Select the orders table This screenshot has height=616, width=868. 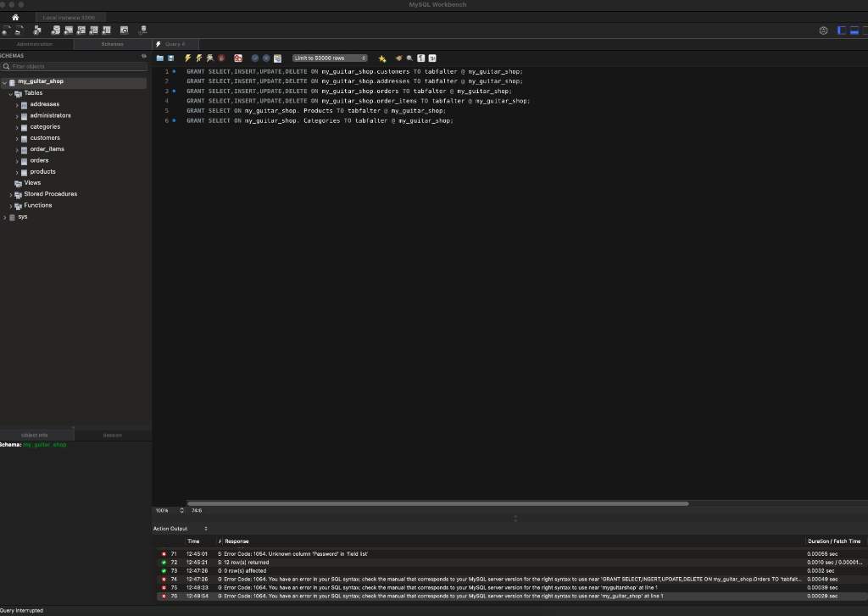pyautogui.click(x=39, y=160)
